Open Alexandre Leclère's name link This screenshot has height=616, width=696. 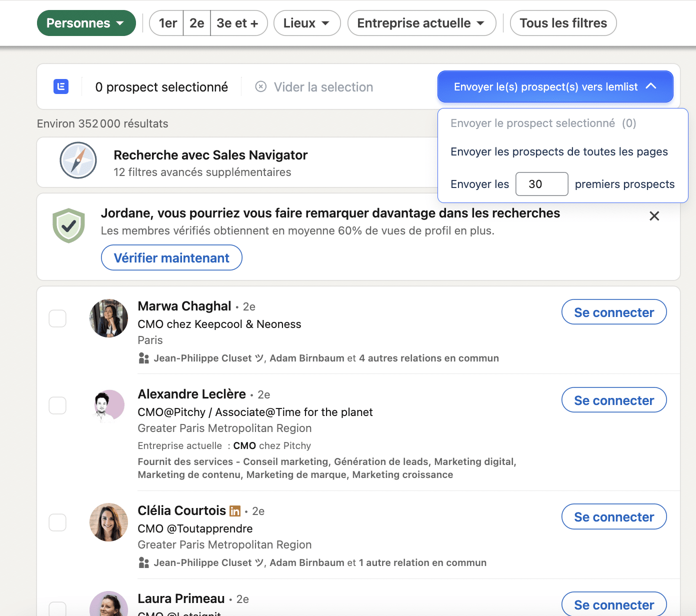(192, 394)
